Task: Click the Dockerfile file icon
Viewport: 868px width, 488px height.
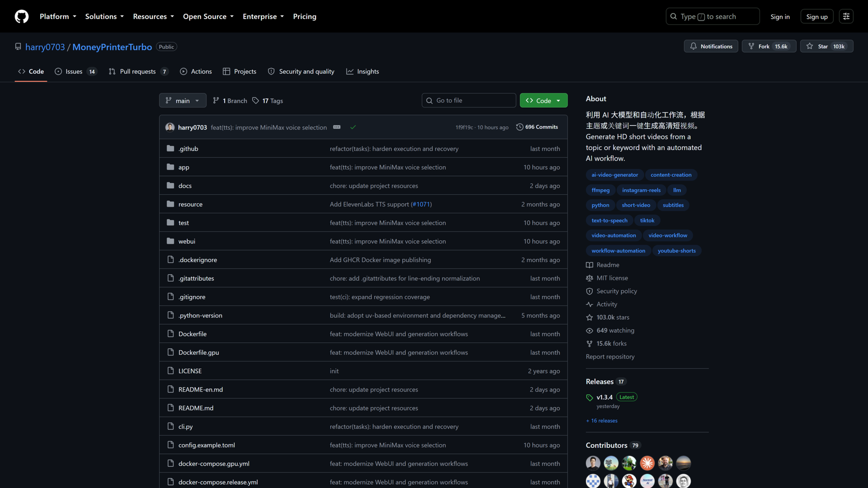Action: [170, 334]
